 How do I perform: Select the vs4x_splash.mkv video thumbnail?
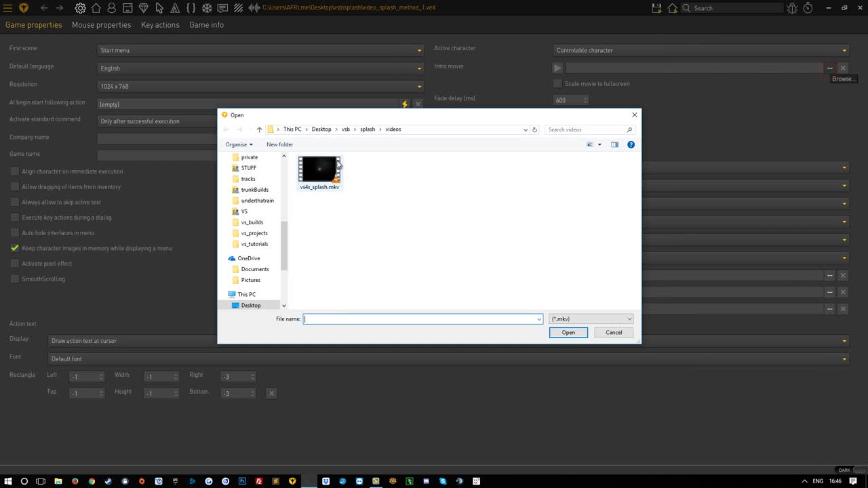[319, 169]
